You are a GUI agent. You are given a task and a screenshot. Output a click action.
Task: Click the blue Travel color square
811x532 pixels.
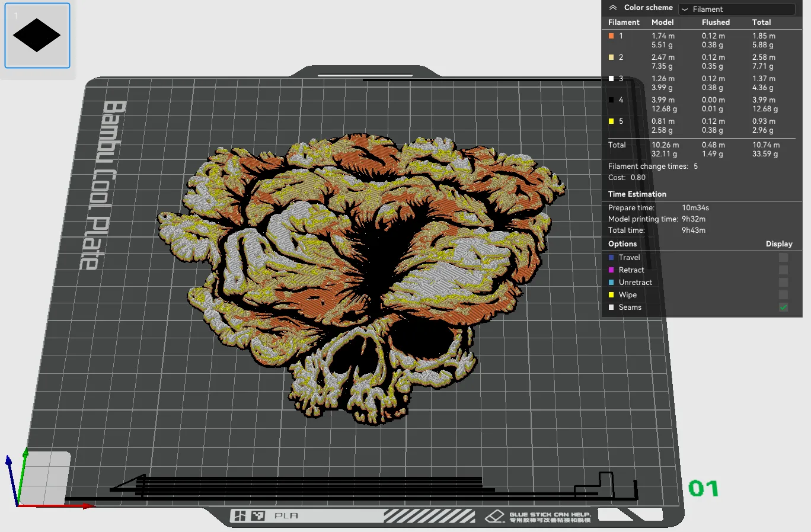(x=611, y=258)
